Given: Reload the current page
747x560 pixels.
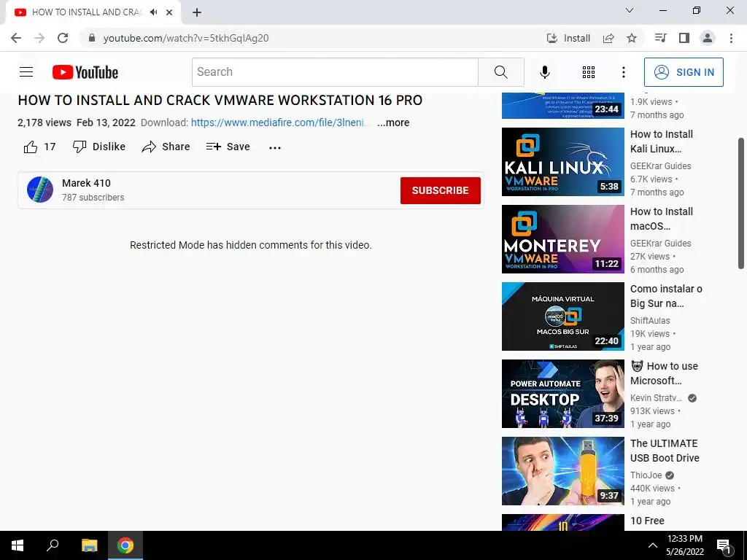Looking at the screenshot, I should point(63,38).
